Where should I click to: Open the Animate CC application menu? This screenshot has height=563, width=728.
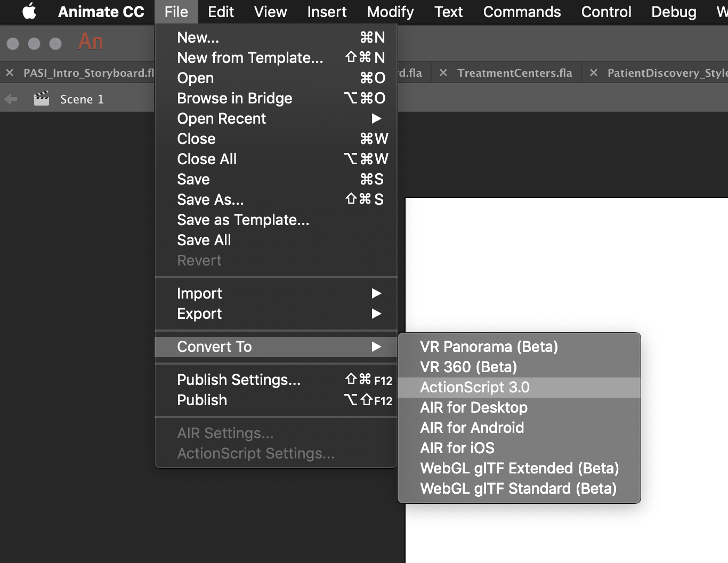[x=101, y=12]
